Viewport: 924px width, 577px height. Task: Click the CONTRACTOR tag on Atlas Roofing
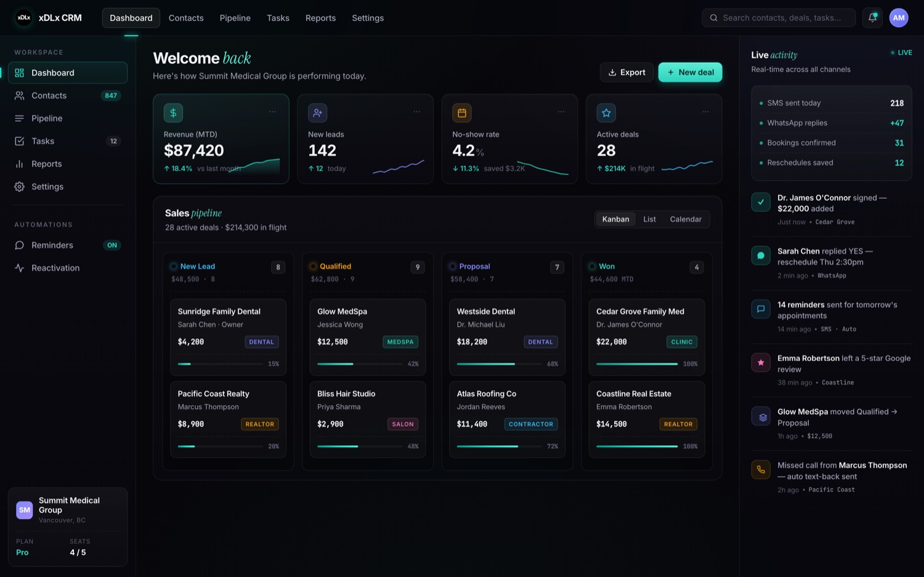click(531, 424)
